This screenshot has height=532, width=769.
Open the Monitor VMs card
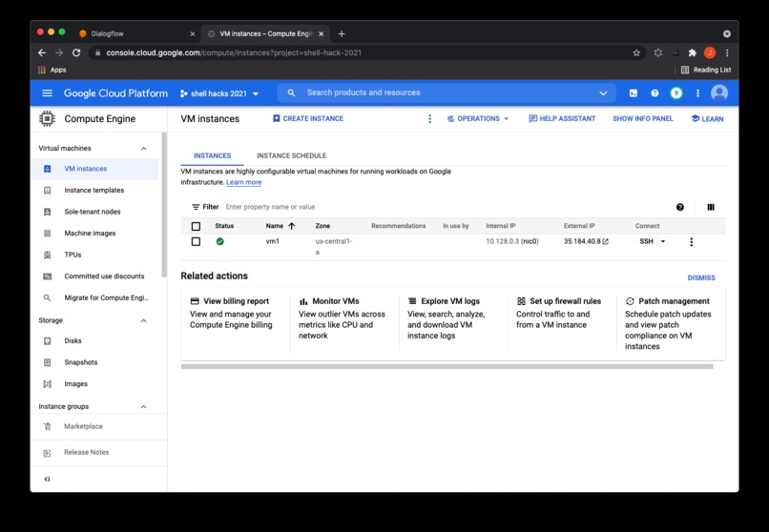344,318
